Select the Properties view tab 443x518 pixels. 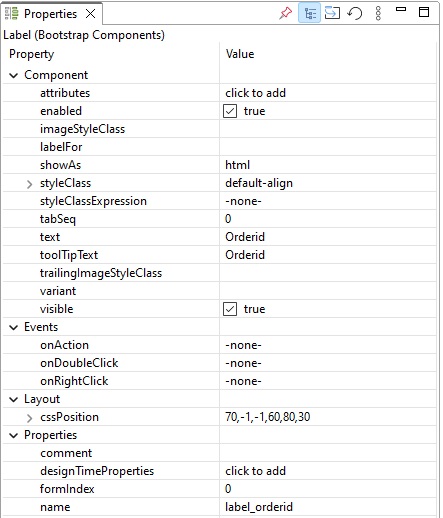(50, 14)
